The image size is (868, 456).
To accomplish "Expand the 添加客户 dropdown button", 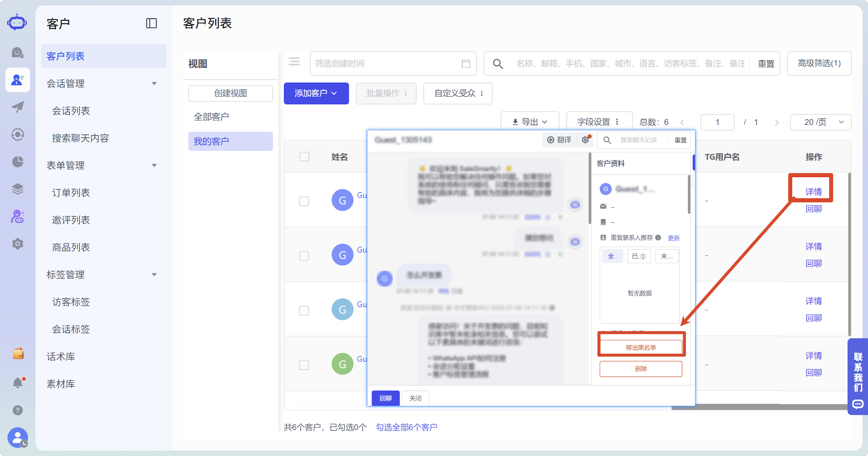I will click(x=316, y=93).
